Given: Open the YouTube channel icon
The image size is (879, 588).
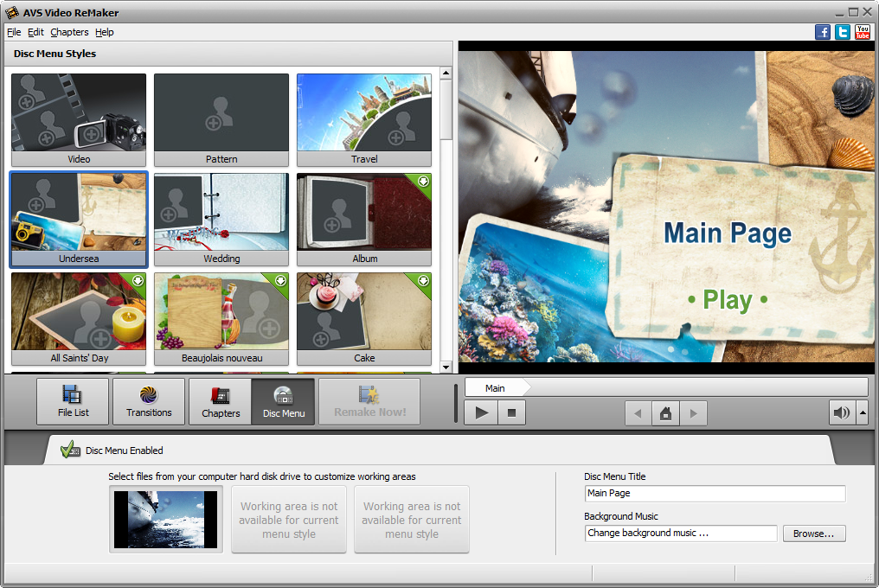Looking at the screenshot, I should [x=863, y=32].
